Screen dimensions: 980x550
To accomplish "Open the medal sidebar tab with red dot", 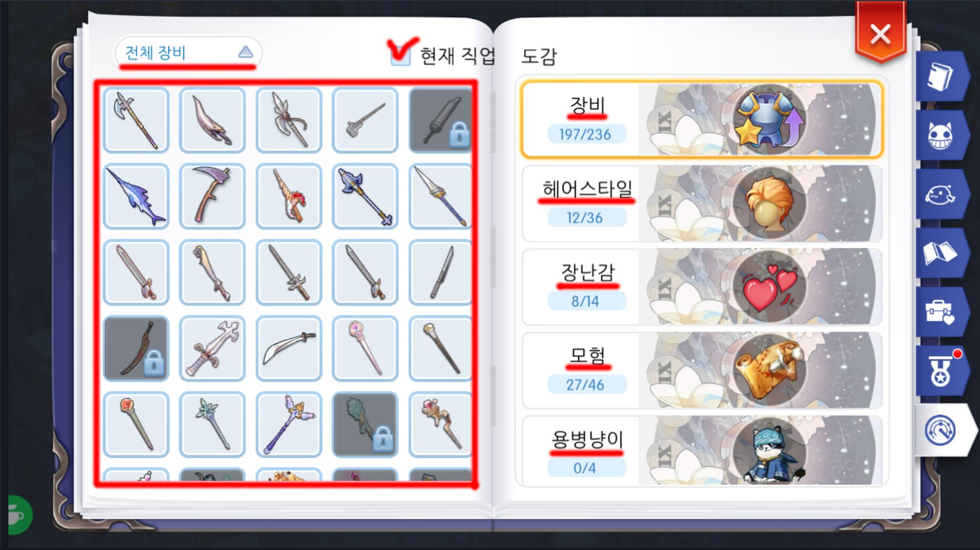I will click(x=942, y=371).
